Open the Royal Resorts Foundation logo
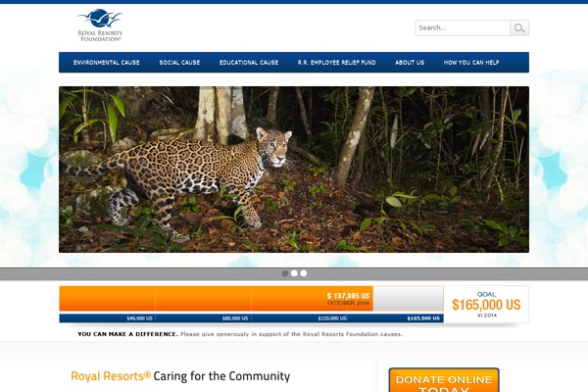This screenshot has height=392, width=588. point(100,24)
